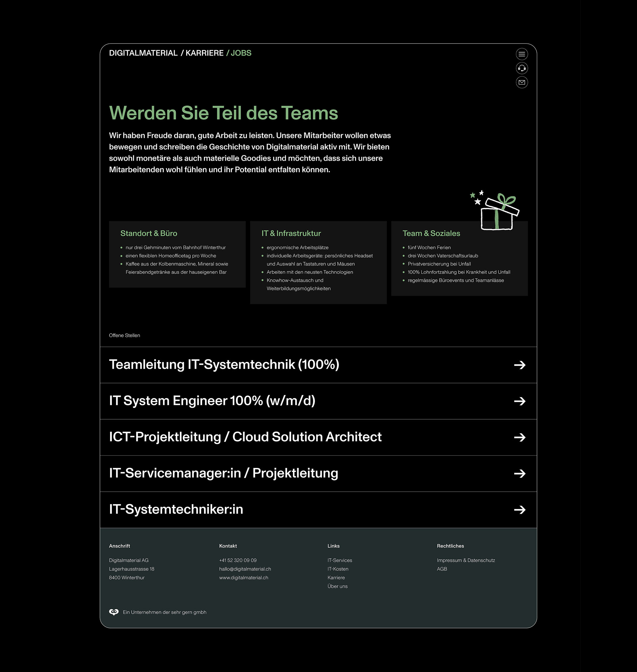Open AGB footer link
The width and height of the screenshot is (637, 672).
442,569
